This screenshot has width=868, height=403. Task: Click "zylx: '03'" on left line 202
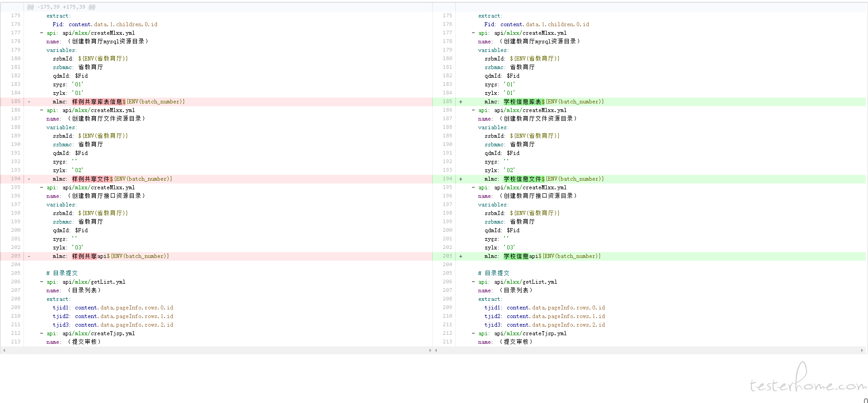(68, 248)
